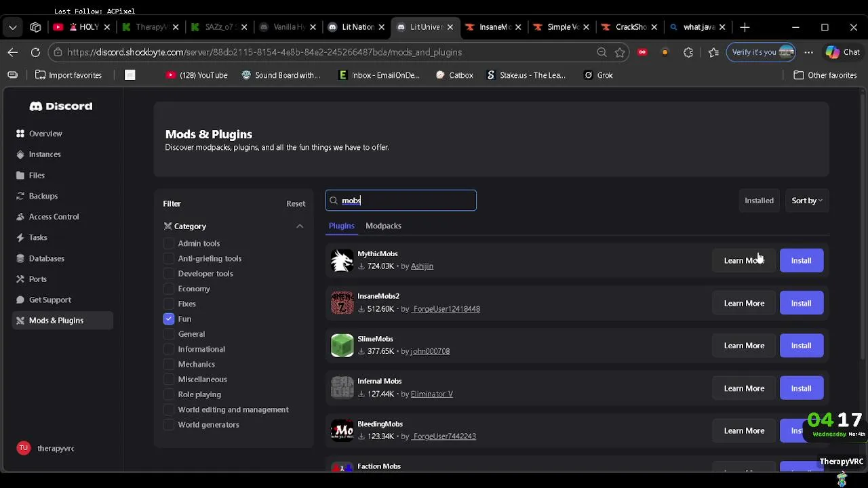Click the plugin search field
Screen dimensions: 868x488
pos(407,201)
